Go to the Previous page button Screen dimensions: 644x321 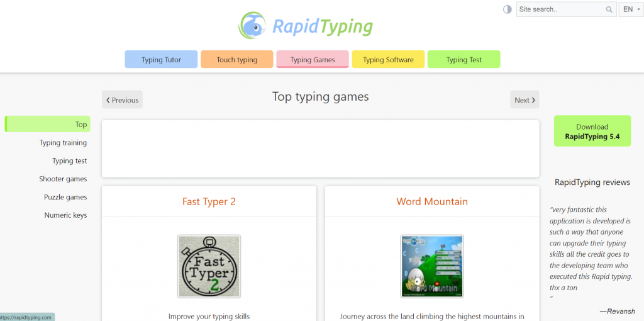[123, 100]
